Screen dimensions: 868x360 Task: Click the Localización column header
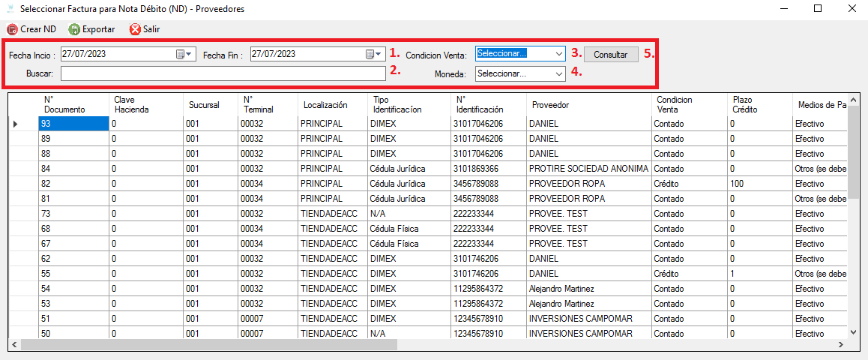click(331, 105)
